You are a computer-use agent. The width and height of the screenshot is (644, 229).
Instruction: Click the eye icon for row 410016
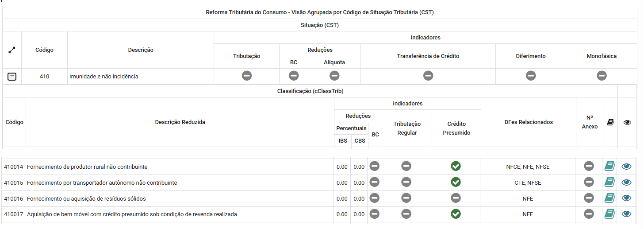[x=626, y=198]
